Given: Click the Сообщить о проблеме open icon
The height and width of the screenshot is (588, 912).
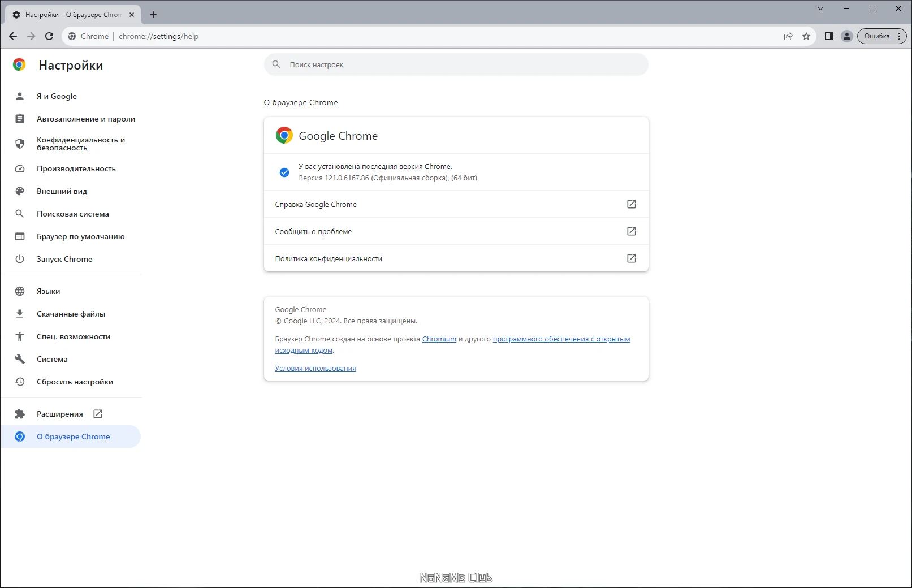Looking at the screenshot, I should pos(632,231).
